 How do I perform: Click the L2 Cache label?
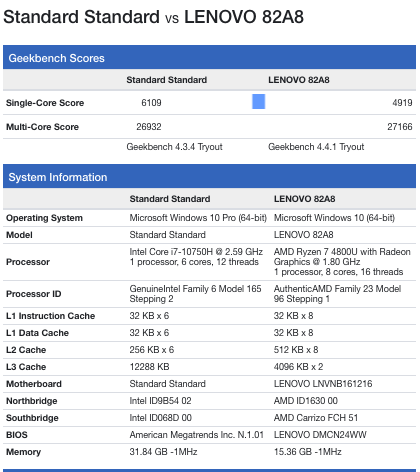[26, 350]
